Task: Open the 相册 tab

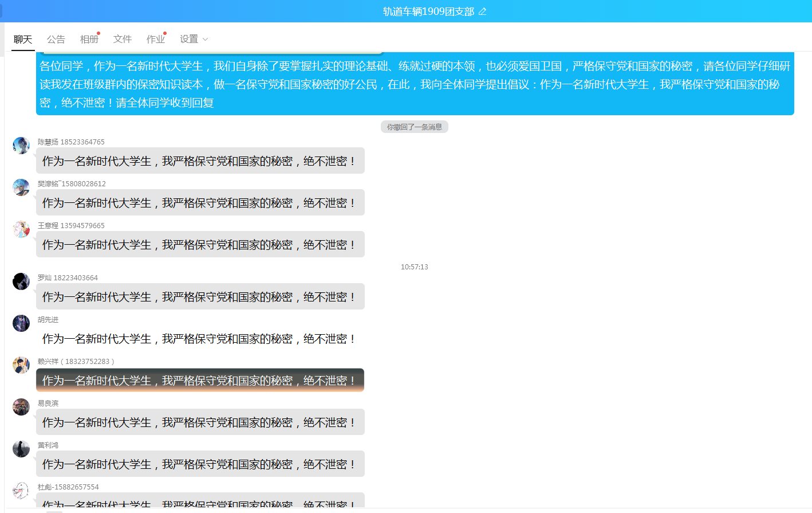Action: tap(89, 39)
